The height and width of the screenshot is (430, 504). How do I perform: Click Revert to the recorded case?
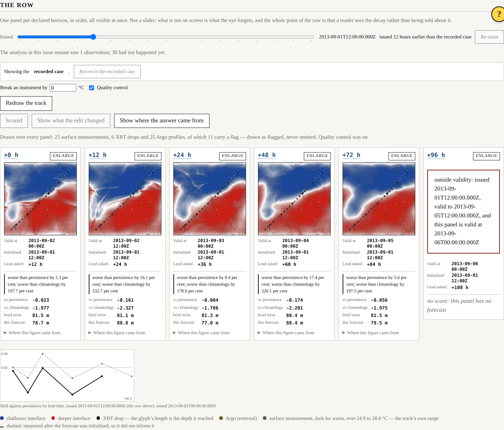107,72
